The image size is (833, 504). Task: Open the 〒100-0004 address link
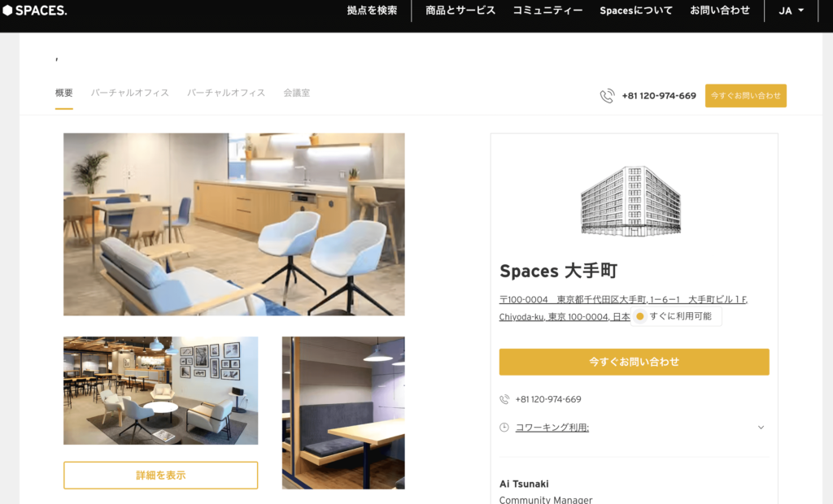pos(623,308)
